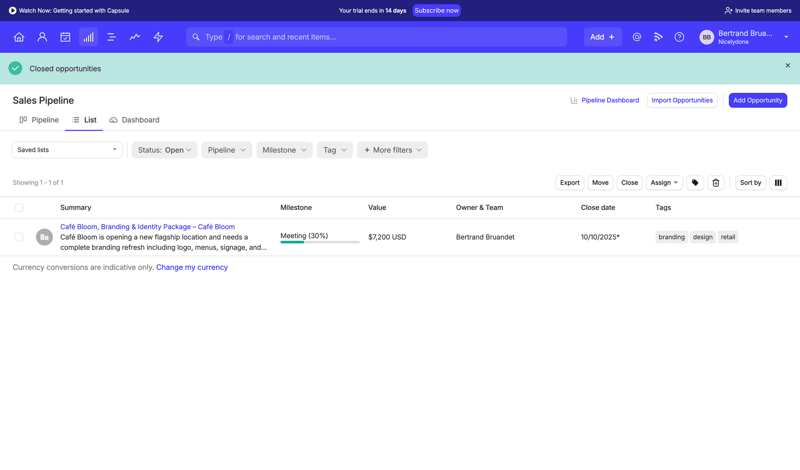
Task: Click the tag icon in list actions
Action: [x=695, y=183]
